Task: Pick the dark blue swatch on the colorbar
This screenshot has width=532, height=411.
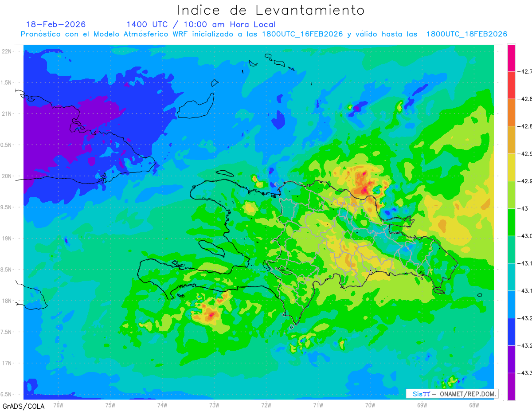Action: 511,332
